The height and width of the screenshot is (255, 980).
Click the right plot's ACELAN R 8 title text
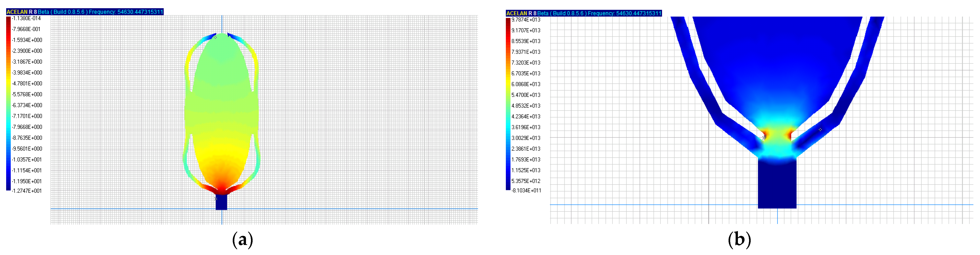coord(522,13)
